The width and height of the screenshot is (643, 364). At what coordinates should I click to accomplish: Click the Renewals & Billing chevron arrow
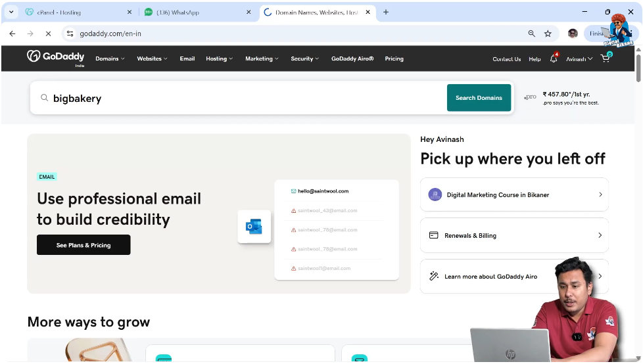pos(600,235)
